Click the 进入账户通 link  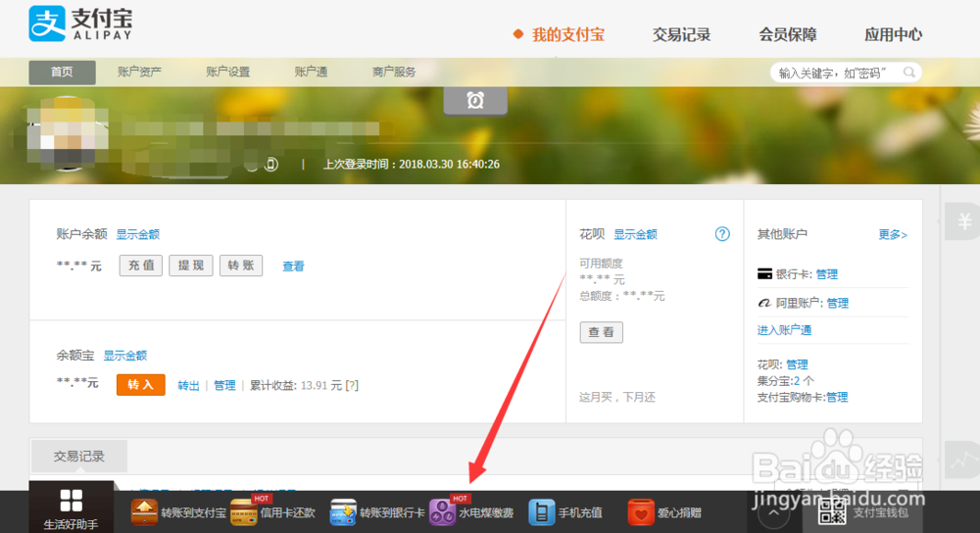pos(784,330)
